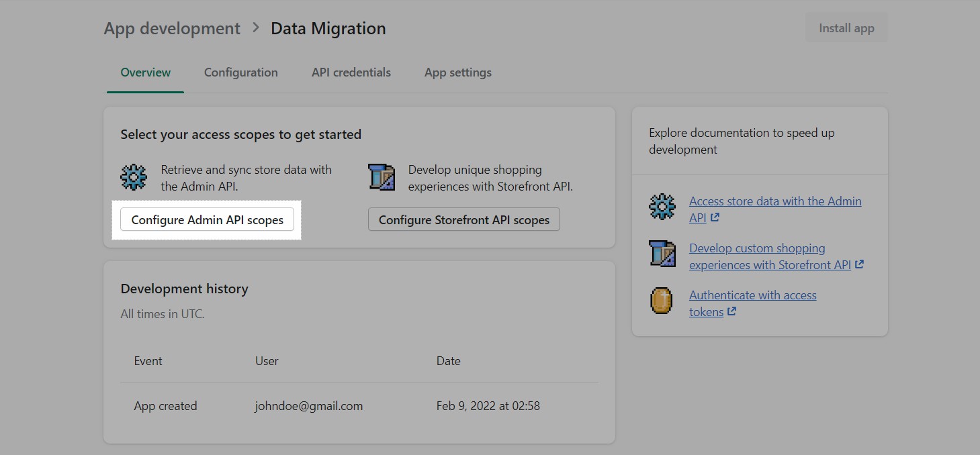The width and height of the screenshot is (980, 455).
Task: Click the external link icon beside Storefront API link
Action: [859, 264]
